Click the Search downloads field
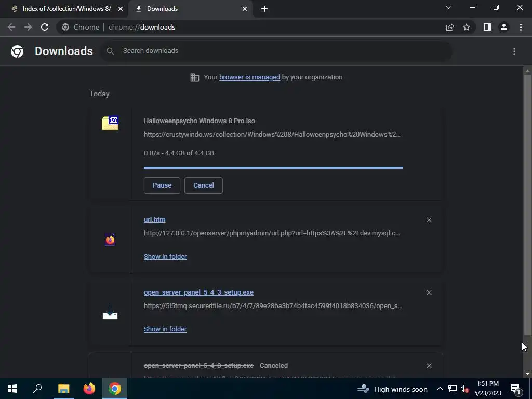Viewport: 532px width, 399px height. click(276, 51)
